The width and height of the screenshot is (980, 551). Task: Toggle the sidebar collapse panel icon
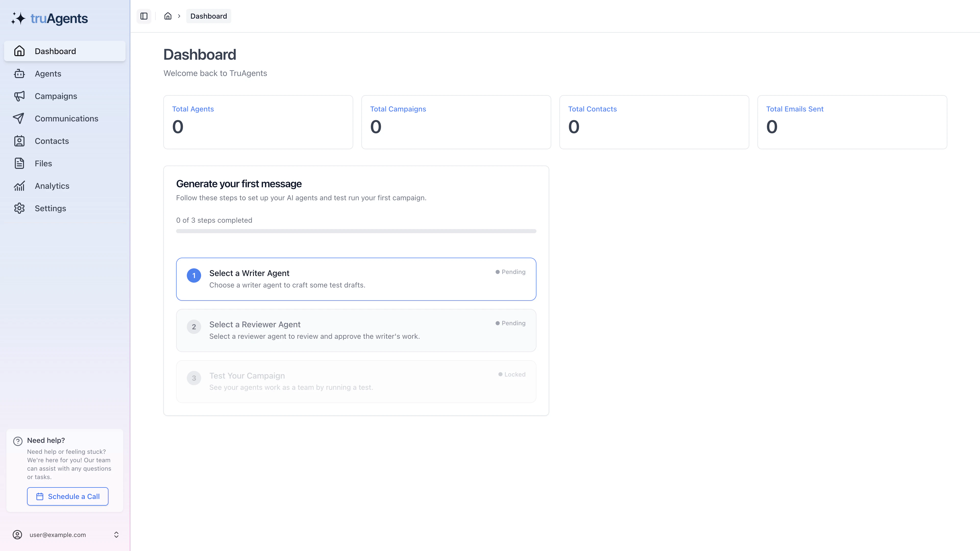[144, 16]
